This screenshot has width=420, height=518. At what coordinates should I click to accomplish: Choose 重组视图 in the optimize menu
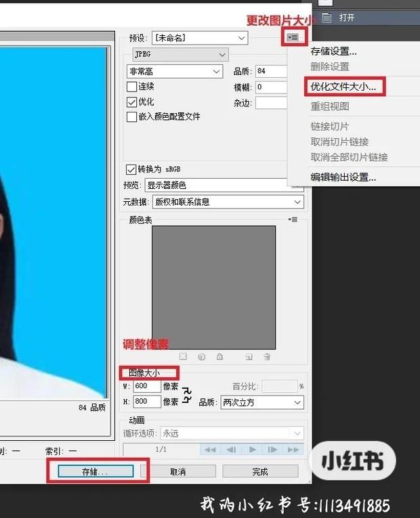[330, 106]
